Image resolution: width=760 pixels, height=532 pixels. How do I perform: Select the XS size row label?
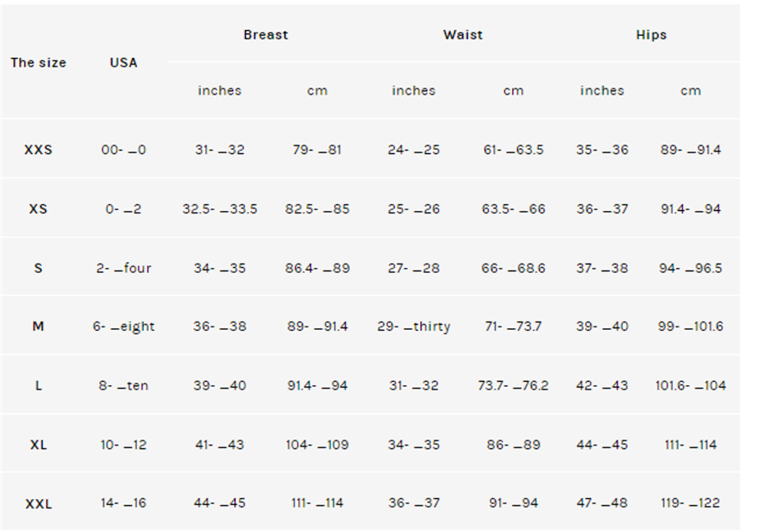click(38, 209)
